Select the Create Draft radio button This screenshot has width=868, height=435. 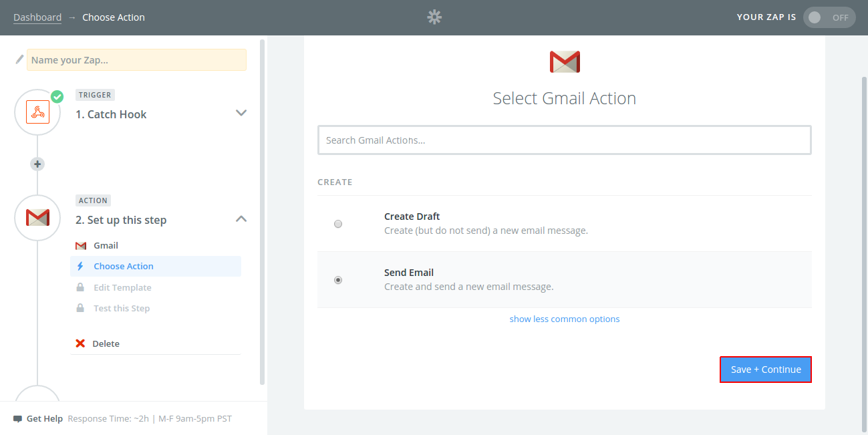338,224
